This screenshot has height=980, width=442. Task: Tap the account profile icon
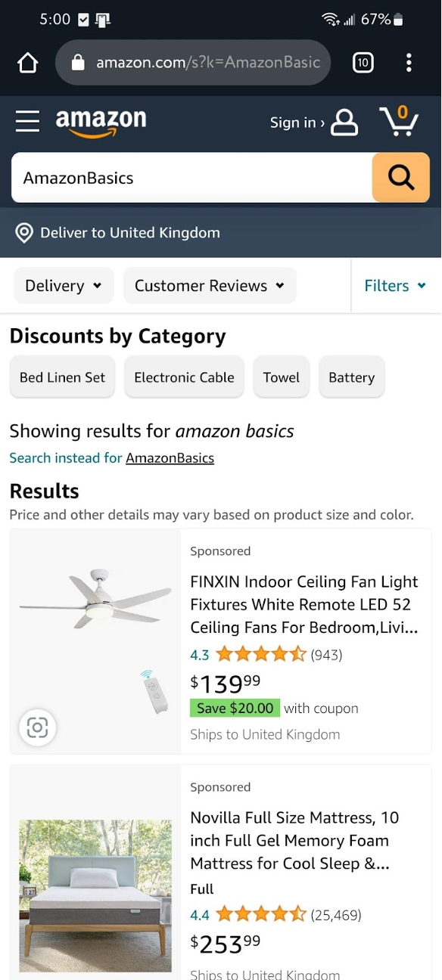click(x=344, y=122)
